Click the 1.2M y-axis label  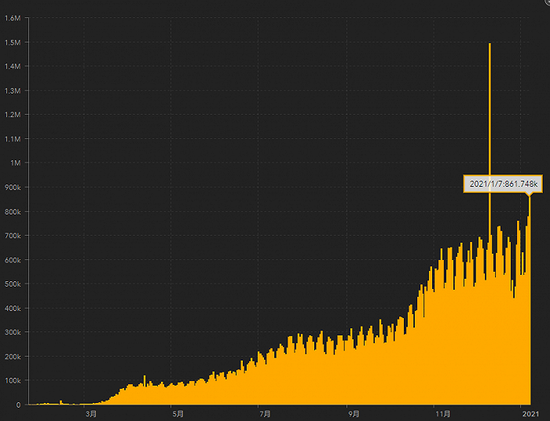tap(12, 115)
